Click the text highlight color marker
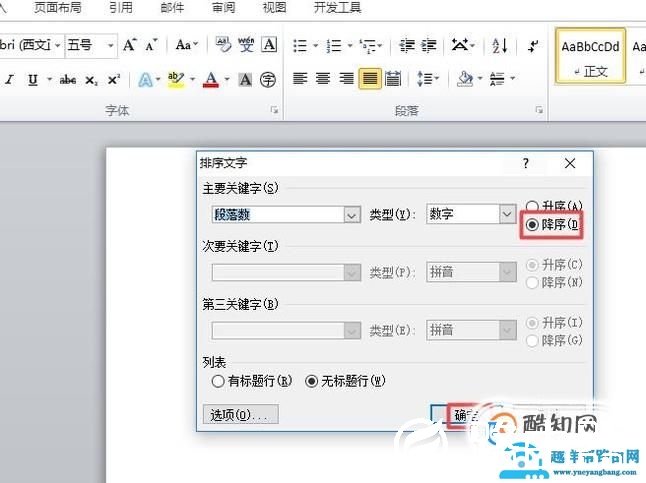 176,79
